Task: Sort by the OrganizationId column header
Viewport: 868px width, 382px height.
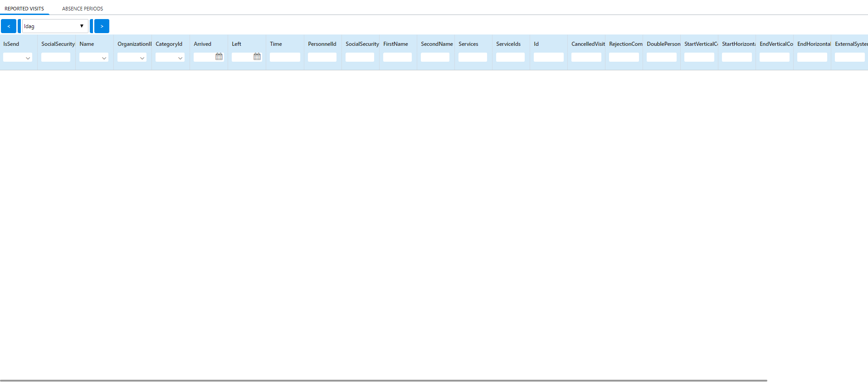Action: [134, 44]
